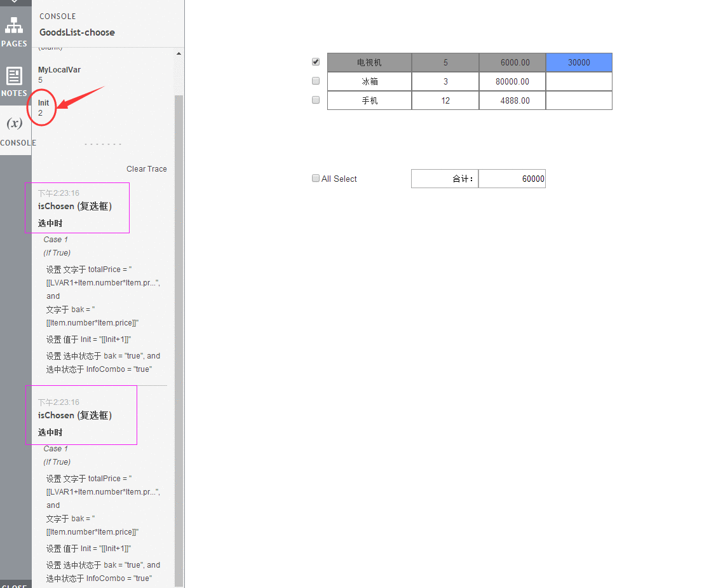Click the highlighted subtotal cell 30000
Screen dimensions: 704x588
[x=579, y=62]
